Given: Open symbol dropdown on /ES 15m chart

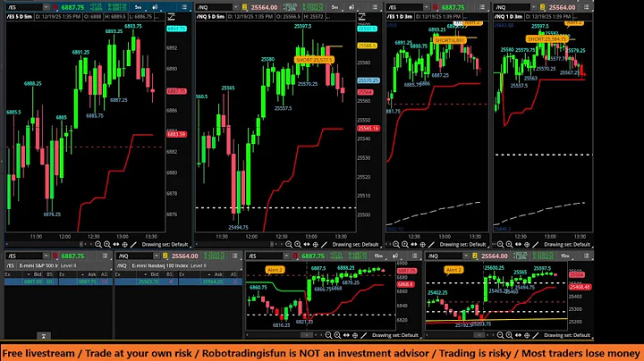Looking at the screenshot, I should tap(286, 256).
